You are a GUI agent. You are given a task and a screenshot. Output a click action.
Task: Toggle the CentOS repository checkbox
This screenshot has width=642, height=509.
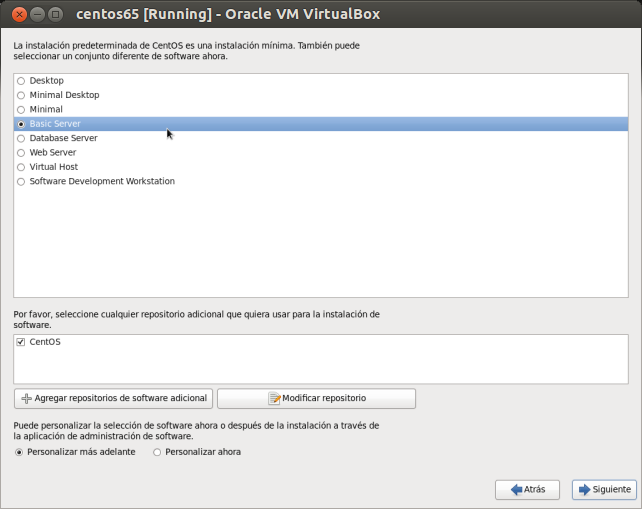(x=20, y=342)
